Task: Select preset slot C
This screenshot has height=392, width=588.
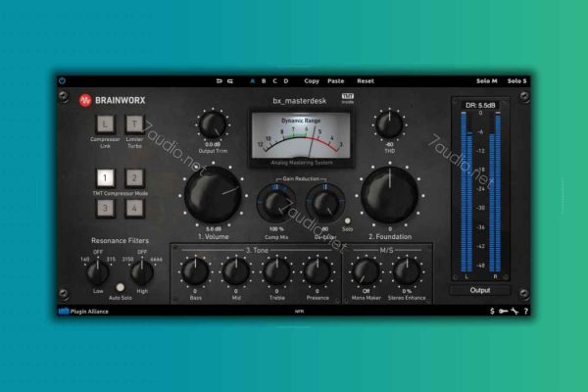Action: point(274,81)
